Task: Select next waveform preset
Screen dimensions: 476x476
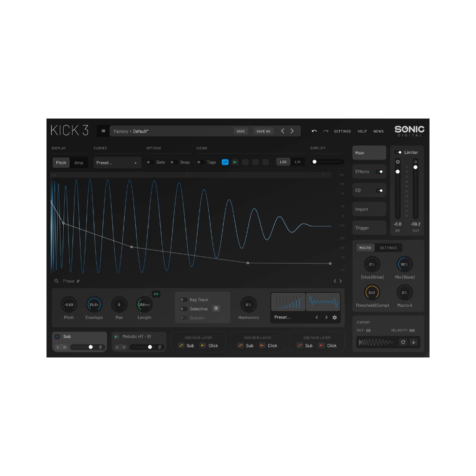Action: [x=326, y=317]
